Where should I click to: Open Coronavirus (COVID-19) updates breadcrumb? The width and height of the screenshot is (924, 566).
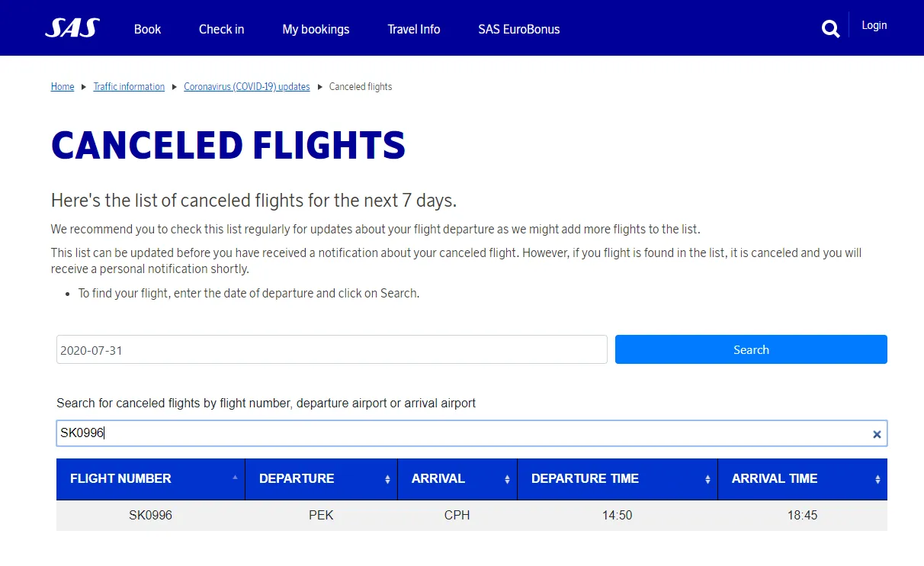246,87
